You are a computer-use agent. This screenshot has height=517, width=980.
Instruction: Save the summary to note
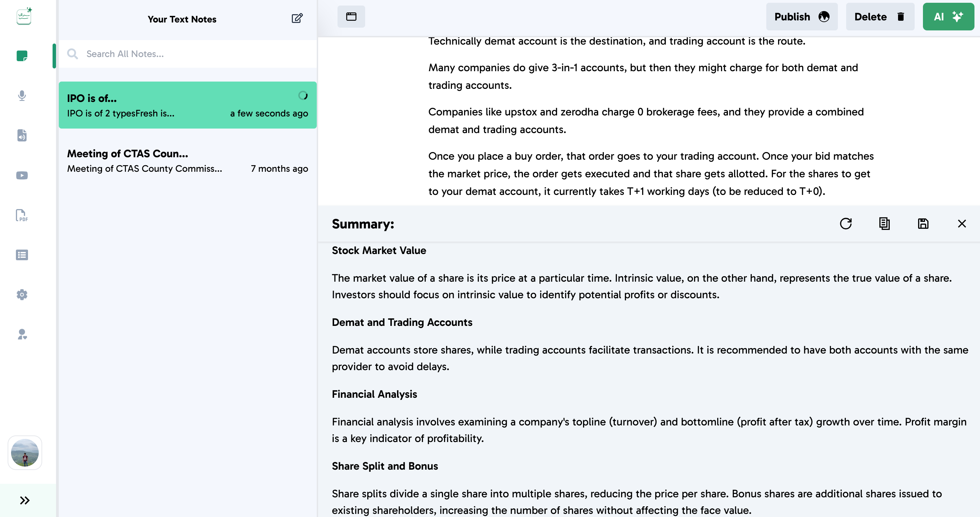(x=923, y=224)
